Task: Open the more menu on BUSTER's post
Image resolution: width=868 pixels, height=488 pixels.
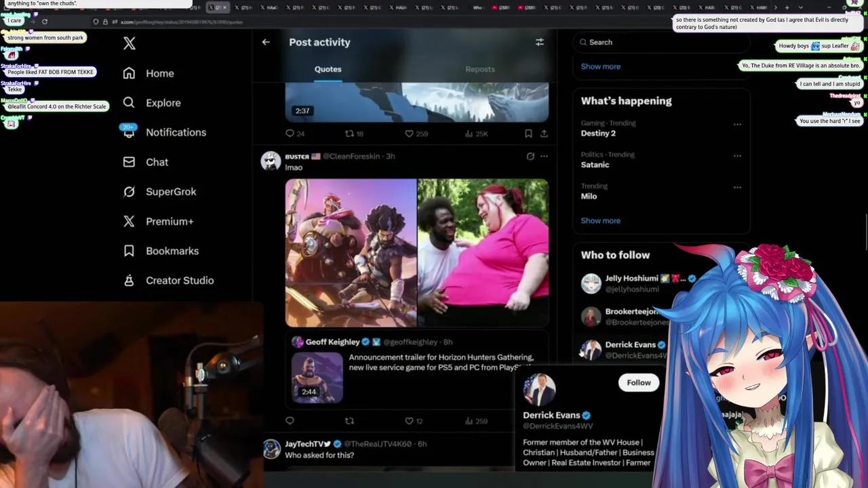Action: 544,156
